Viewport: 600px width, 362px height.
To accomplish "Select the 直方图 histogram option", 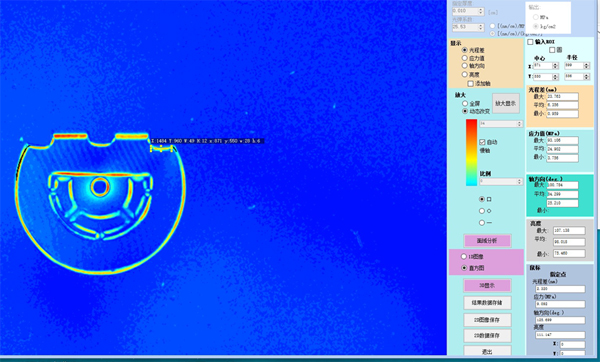I will (464, 268).
